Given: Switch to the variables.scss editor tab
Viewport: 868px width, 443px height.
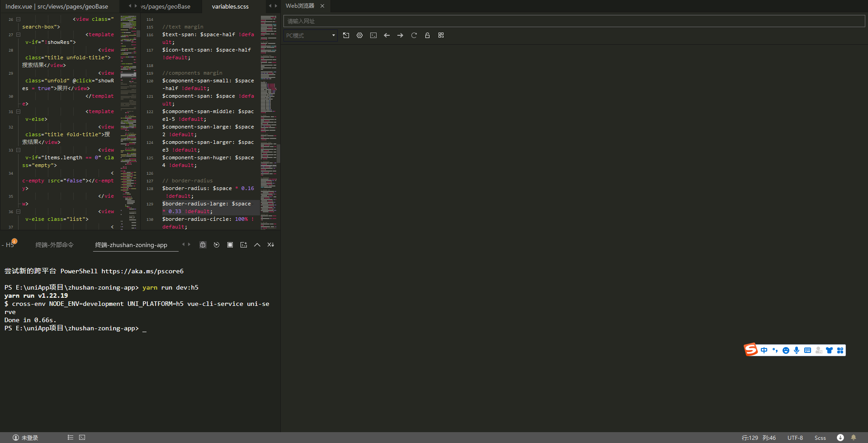Looking at the screenshot, I should pyautogui.click(x=230, y=6).
